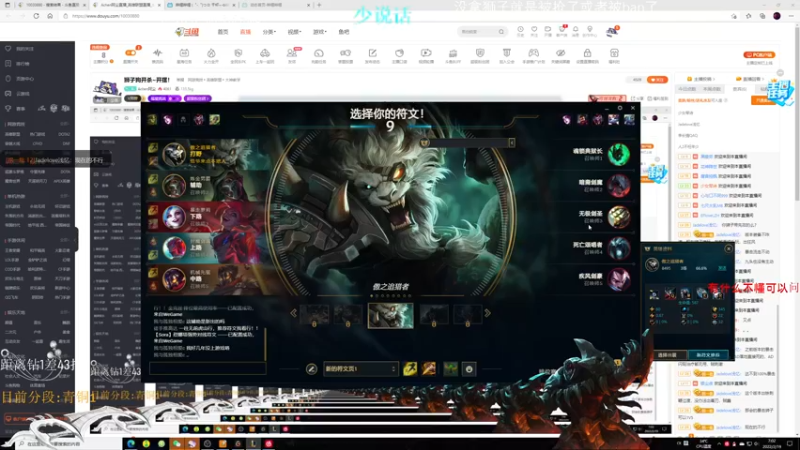Click the champion select chat input box

pos(208,368)
